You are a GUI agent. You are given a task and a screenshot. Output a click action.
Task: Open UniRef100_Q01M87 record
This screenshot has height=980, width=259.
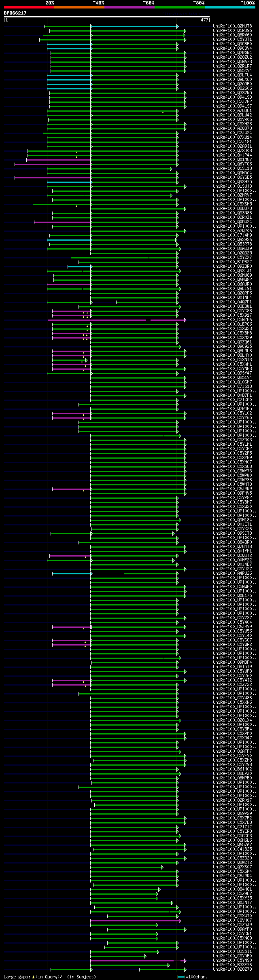(232, 160)
